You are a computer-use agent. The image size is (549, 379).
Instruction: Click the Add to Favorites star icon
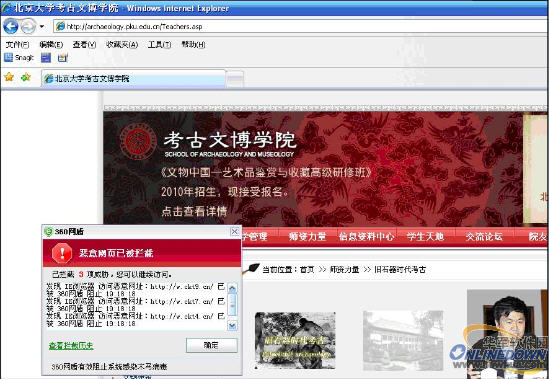(26, 77)
